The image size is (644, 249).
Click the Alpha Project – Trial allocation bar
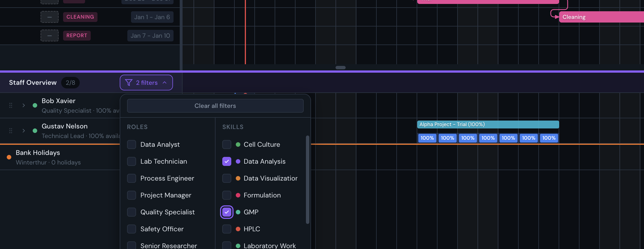[488, 124]
